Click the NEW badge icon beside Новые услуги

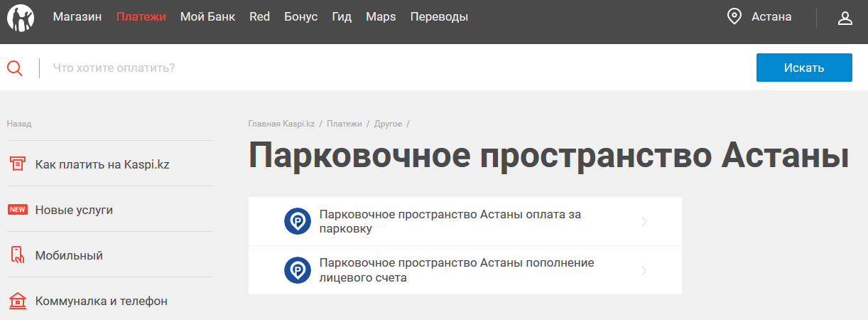tap(17, 210)
